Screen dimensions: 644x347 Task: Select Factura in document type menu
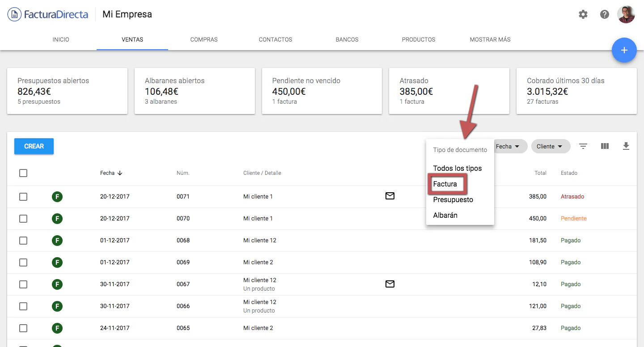coord(445,184)
